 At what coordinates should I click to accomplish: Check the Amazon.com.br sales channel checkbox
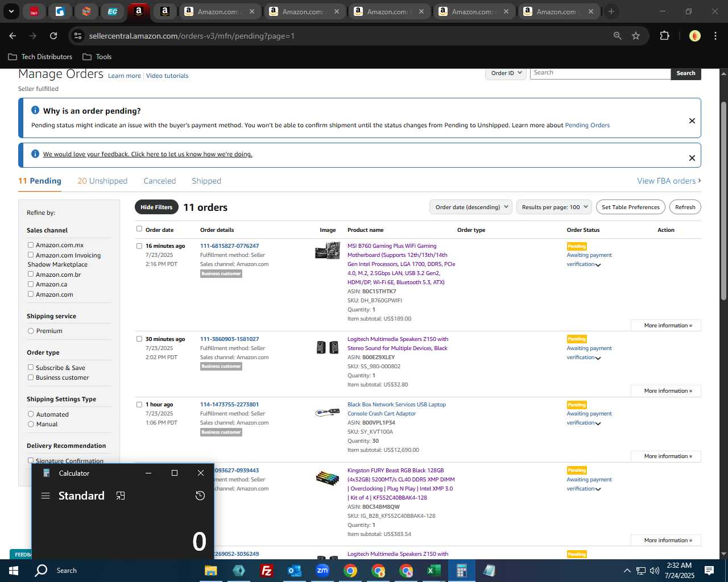pos(31,274)
